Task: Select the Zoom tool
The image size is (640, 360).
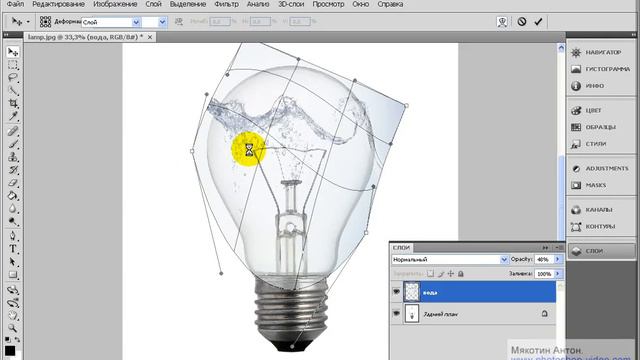Action: 13,328
